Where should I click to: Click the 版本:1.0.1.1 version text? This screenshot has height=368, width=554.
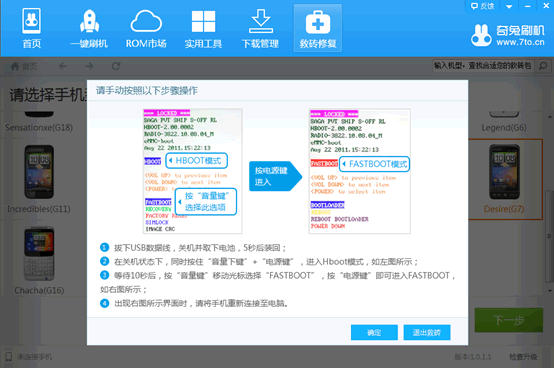tap(473, 357)
